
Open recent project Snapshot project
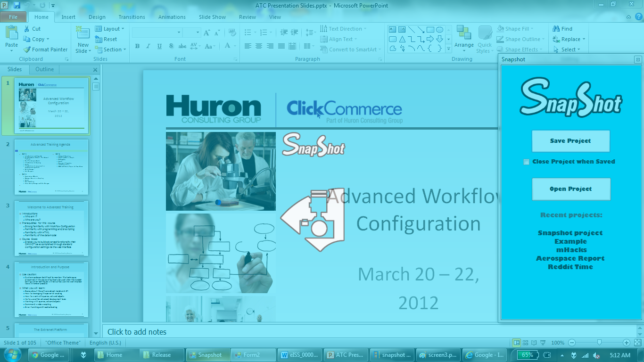click(570, 233)
